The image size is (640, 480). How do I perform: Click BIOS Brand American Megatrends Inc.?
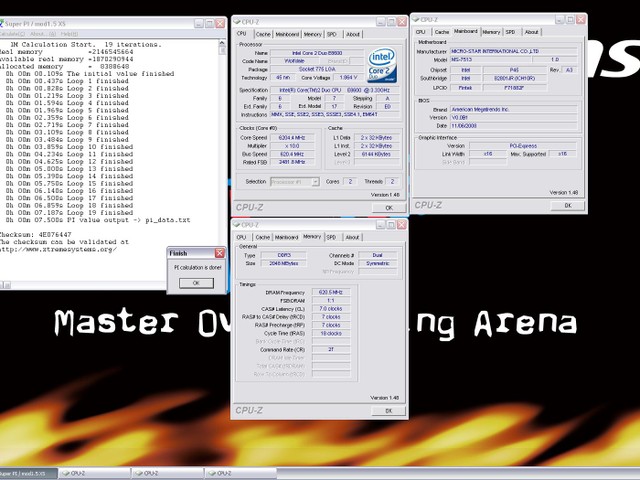(x=513, y=109)
